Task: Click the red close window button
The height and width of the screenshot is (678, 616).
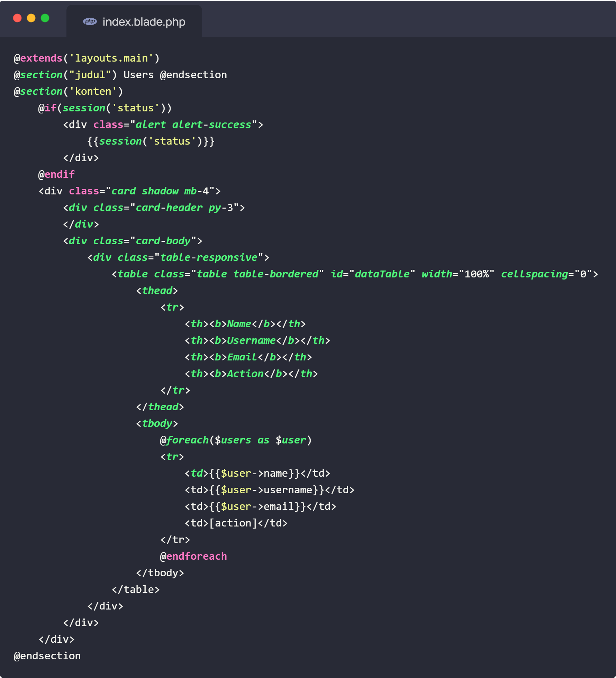Action: 17,18
